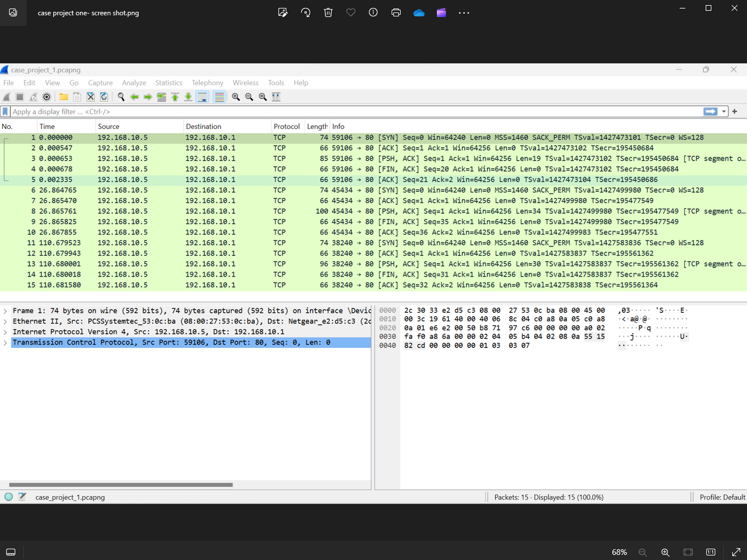
Task: Open capture options with the gear icon
Action: pyautogui.click(x=47, y=96)
